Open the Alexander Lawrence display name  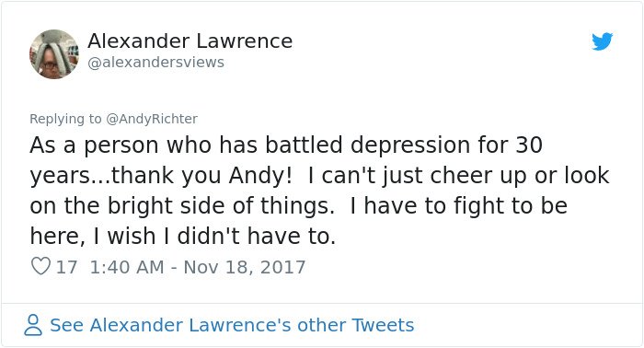coord(190,41)
